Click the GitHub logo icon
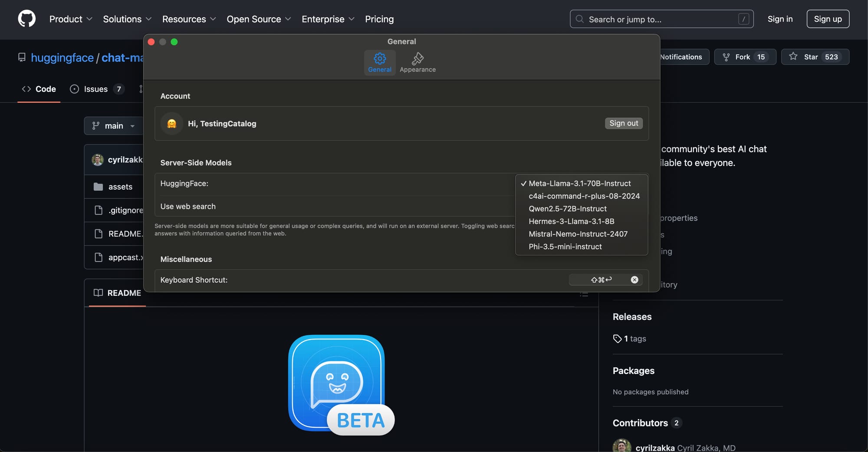 click(x=27, y=19)
